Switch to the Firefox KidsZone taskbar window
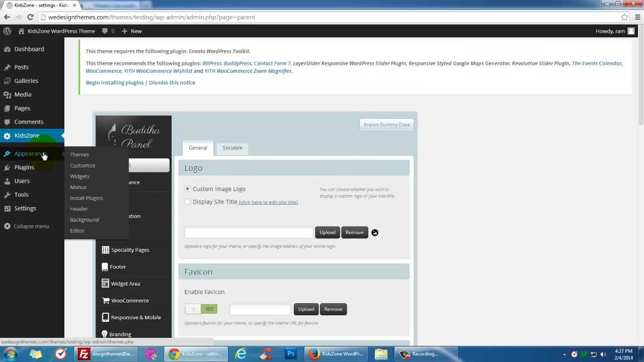 (x=336, y=354)
